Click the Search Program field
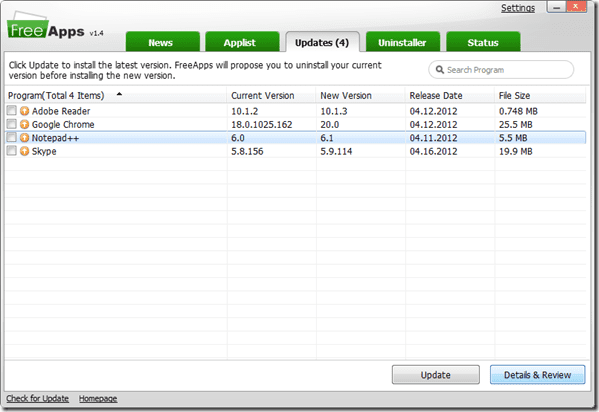 coord(501,70)
